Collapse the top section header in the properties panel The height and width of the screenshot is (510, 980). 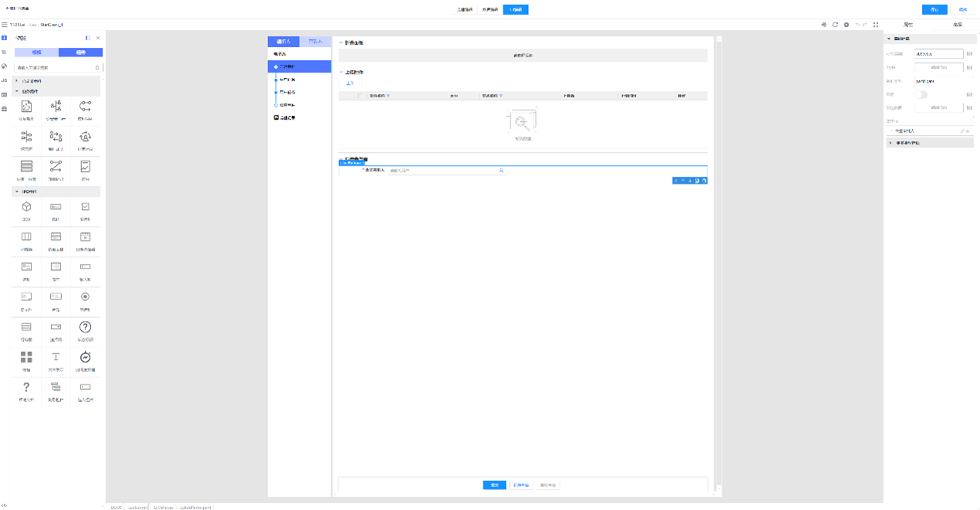click(889, 39)
